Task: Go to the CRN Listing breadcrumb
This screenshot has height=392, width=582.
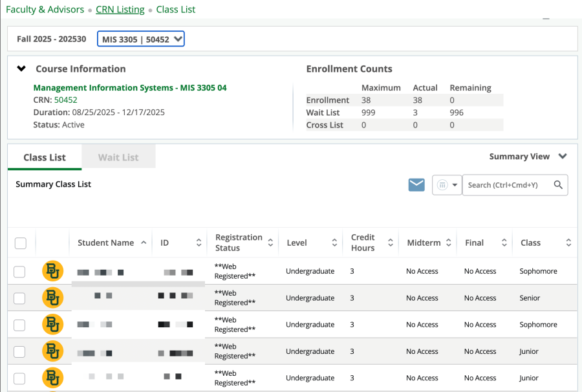Action: point(120,9)
